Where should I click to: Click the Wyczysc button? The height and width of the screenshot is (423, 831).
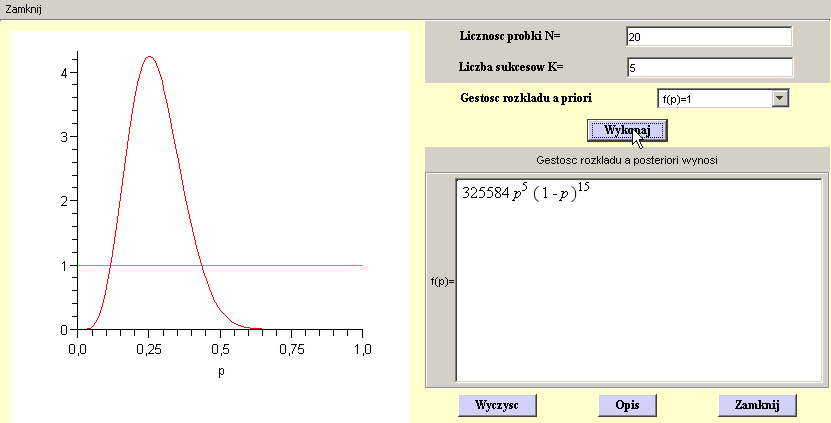(497, 405)
